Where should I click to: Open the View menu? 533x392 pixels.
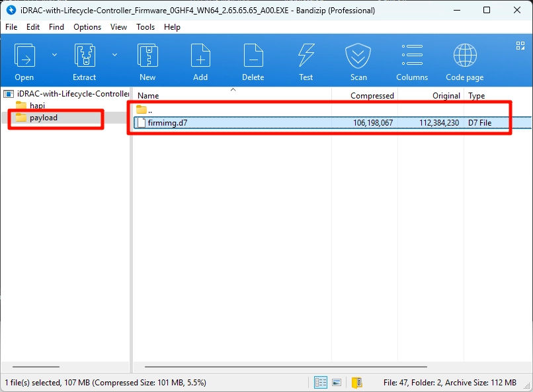tap(118, 27)
